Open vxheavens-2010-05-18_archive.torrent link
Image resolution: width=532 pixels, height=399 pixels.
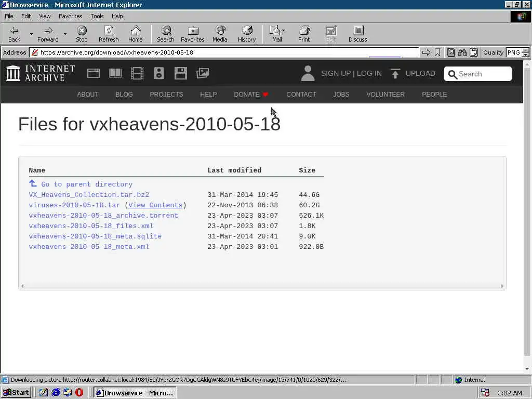pos(103,216)
